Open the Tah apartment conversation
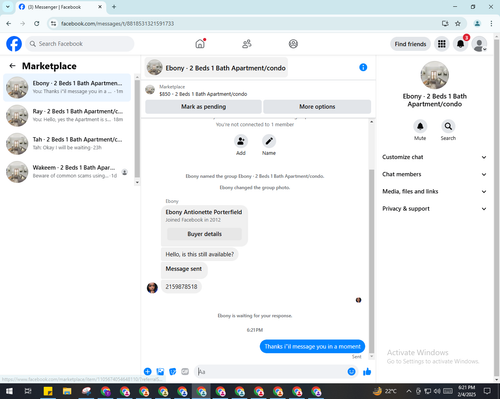The height and width of the screenshot is (399, 500). [67, 144]
